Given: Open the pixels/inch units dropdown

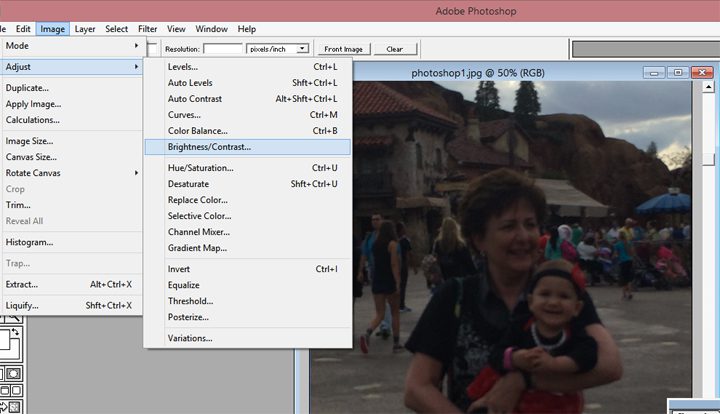Looking at the screenshot, I should click(277, 49).
